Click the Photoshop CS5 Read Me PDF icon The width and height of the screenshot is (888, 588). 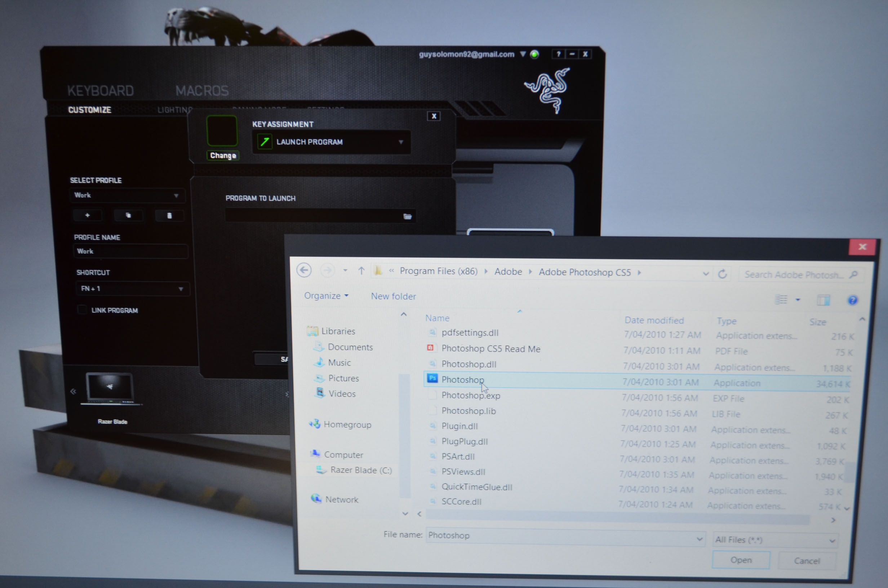click(x=431, y=348)
